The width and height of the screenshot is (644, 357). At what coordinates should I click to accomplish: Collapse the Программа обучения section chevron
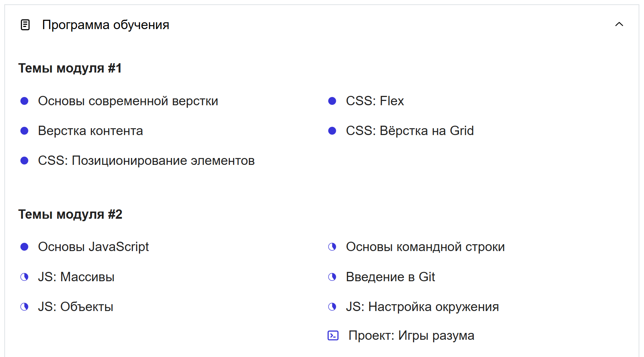(x=619, y=24)
